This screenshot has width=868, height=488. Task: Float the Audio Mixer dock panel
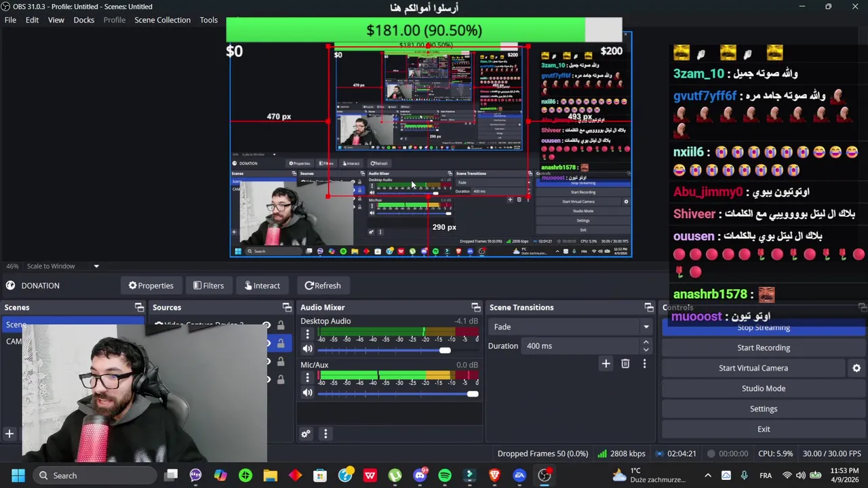tap(476, 308)
